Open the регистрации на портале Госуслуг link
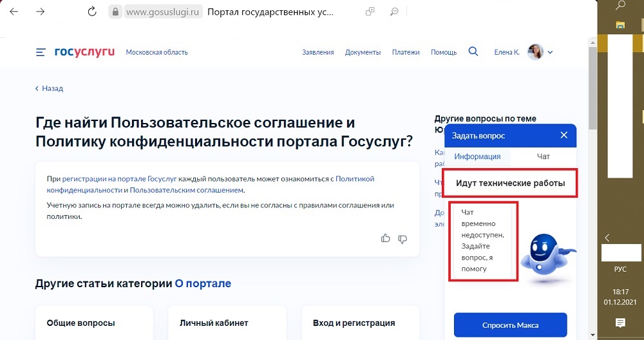The height and width of the screenshot is (340, 644). coord(120,179)
